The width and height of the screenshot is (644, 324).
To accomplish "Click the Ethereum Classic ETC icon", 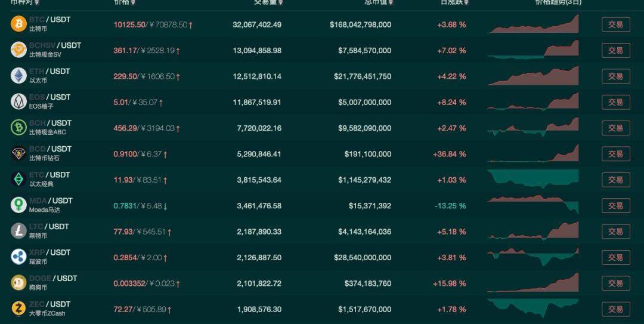I will [x=18, y=179].
